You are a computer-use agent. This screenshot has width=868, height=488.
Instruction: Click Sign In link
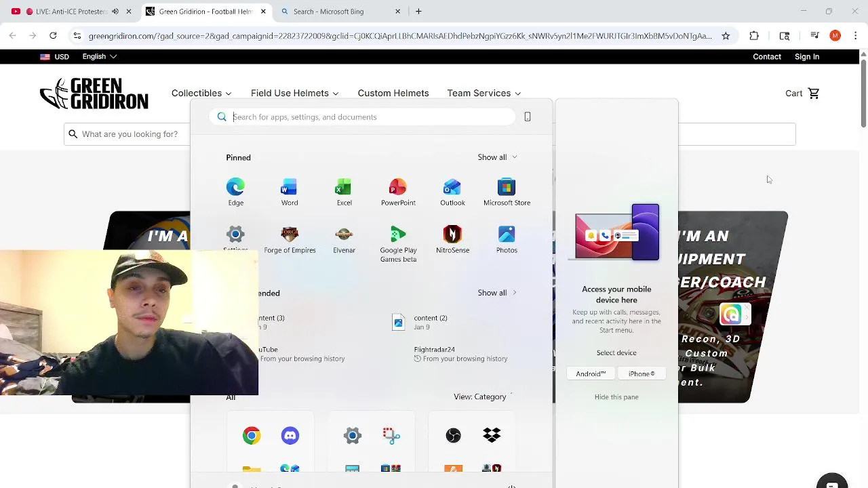pyautogui.click(x=807, y=57)
